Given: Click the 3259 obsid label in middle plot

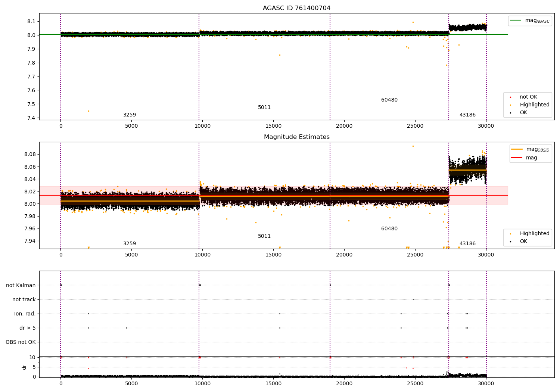Looking at the screenshot, I should pyautogui.click(x=130, y=244).
